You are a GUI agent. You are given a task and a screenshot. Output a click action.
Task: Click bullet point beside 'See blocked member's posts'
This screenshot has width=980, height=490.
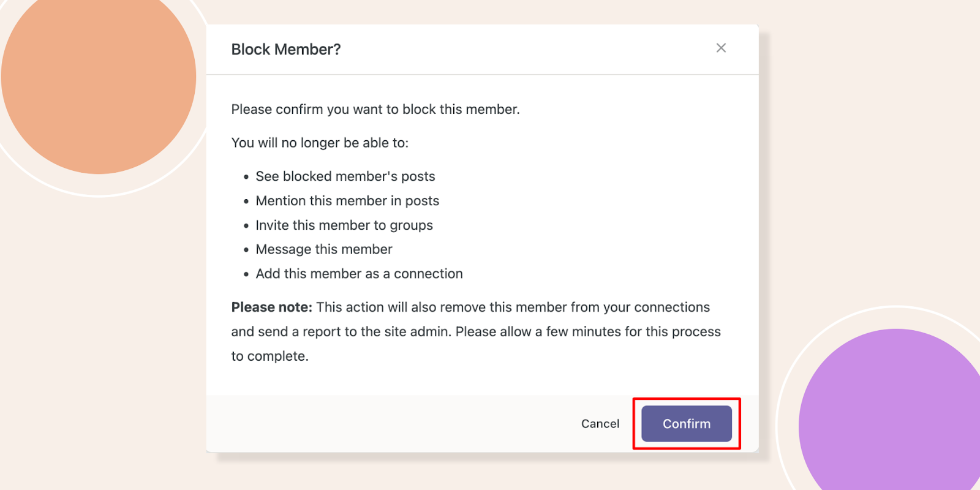click(246, 177)
